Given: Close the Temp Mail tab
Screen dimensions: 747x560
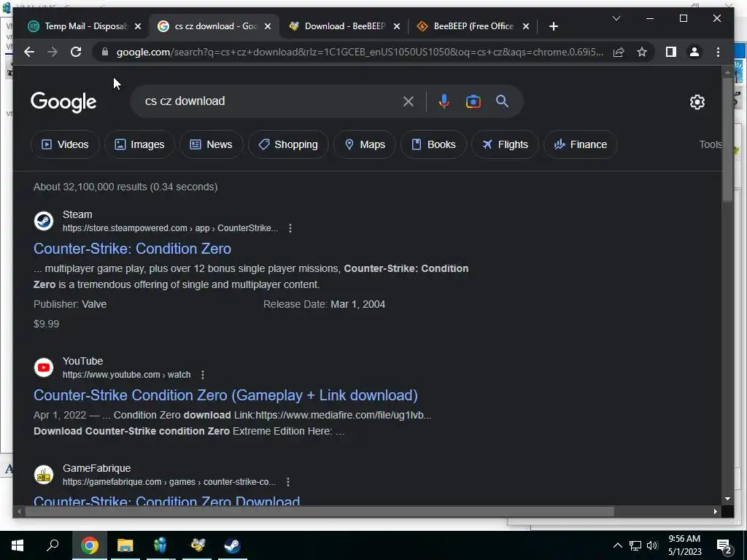Looking at the screenshot, I should tap(138, 26).
